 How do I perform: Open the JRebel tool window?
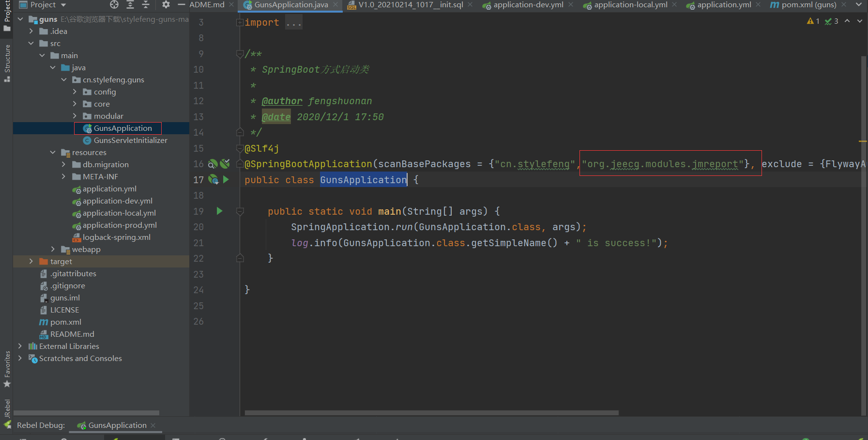(x=7, y=414)
